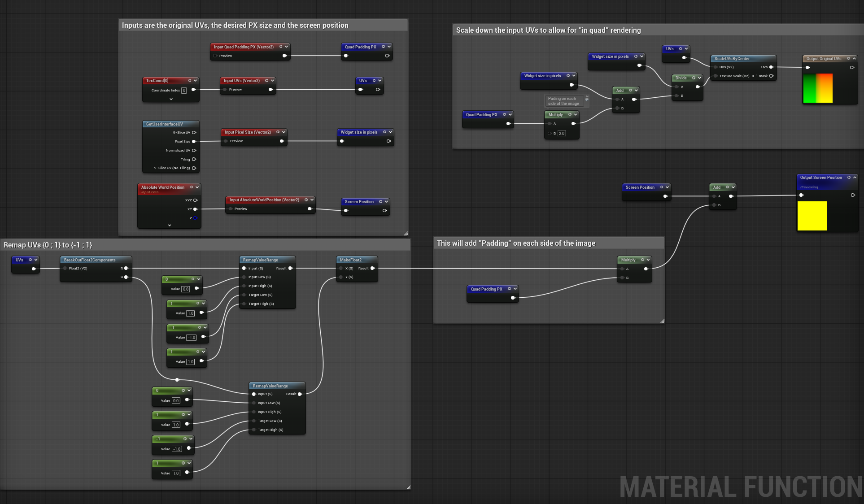Click MakeFloat2 X (S) input pin

(x=342, y=268)
